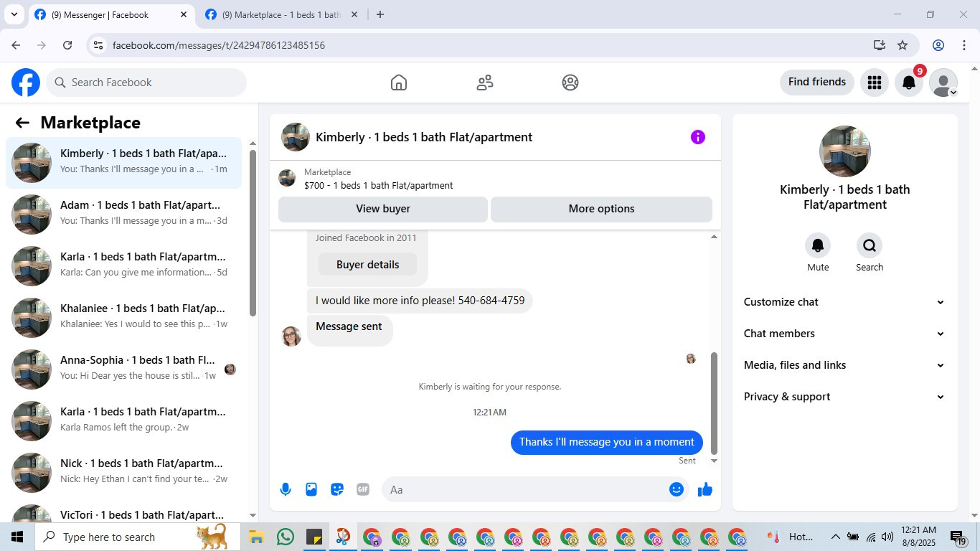This screenshot has height=551, width=980.
Task: Open Khalaniee conversation in the list
Action: coord(124,318)
